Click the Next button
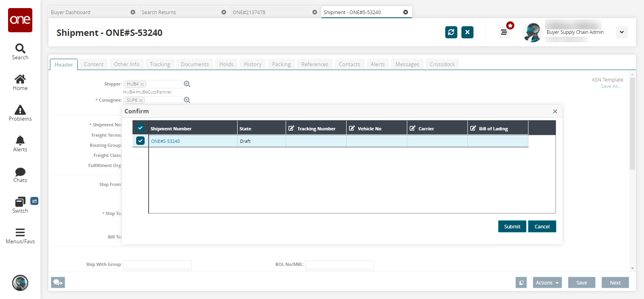 615,282
